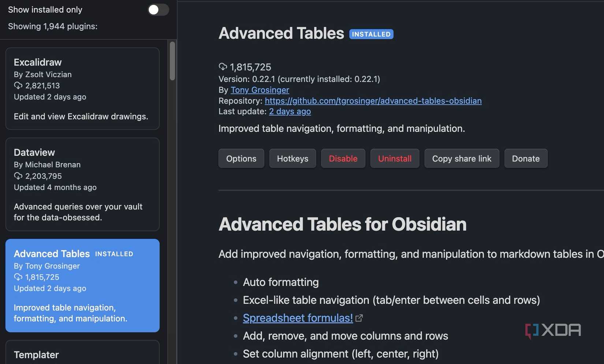Uninstall the Advanced Tables plugin
604x364 pixels.
coord(395,158)
